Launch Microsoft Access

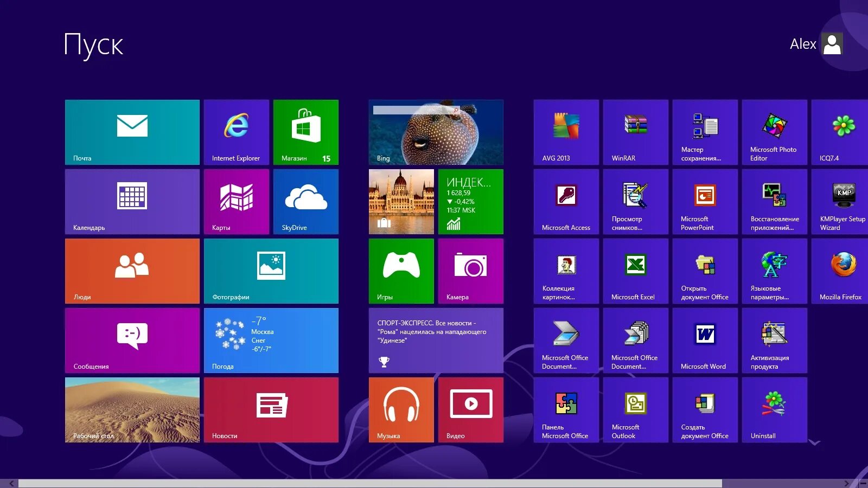coord(566,202)
